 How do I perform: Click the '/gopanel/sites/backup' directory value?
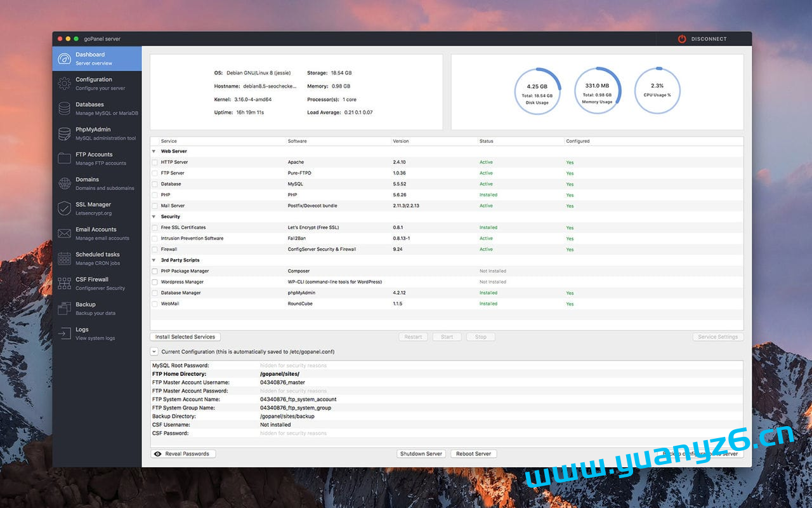[287, 417]
